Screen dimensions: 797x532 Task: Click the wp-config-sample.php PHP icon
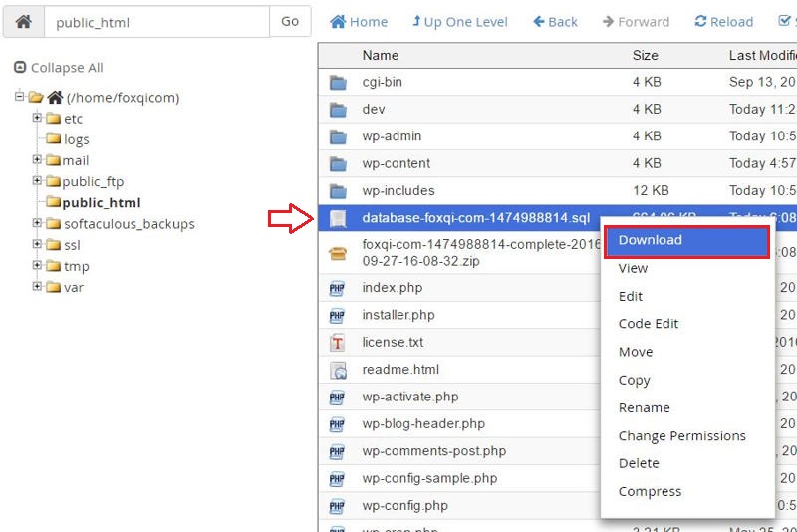pyautogui.click(x=337, y=479)
